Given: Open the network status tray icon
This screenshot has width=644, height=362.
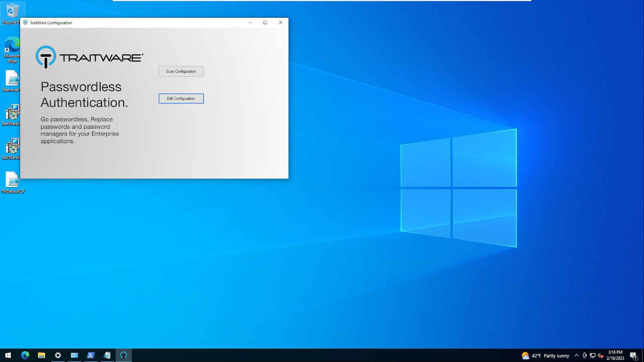Looking at the screenshot, I should (x=592, y=356).
